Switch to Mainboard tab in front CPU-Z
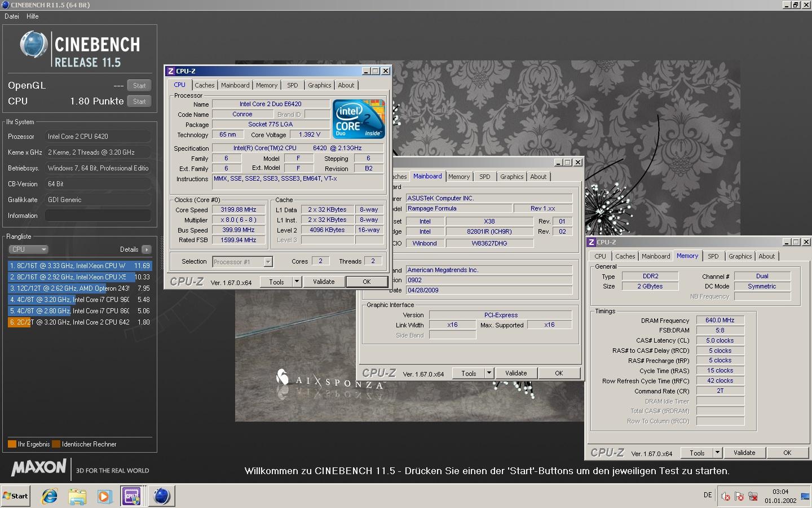The width and height of the screenshot is (812, 508). point(235,85)
